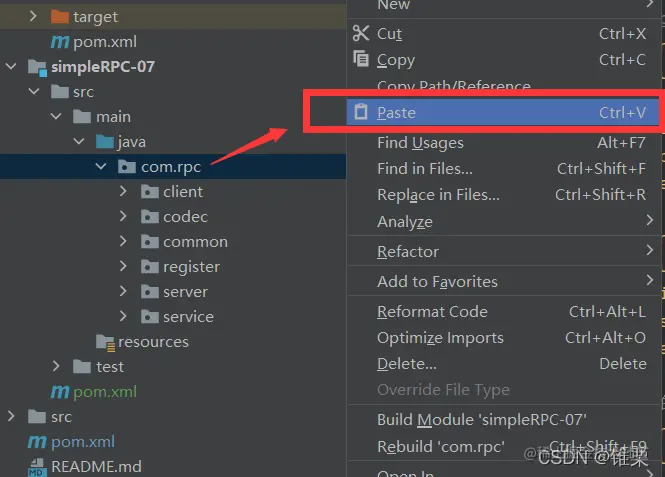Select the com.rpc package label
Viewport: 665px width, 477px height.
[171, 167]
